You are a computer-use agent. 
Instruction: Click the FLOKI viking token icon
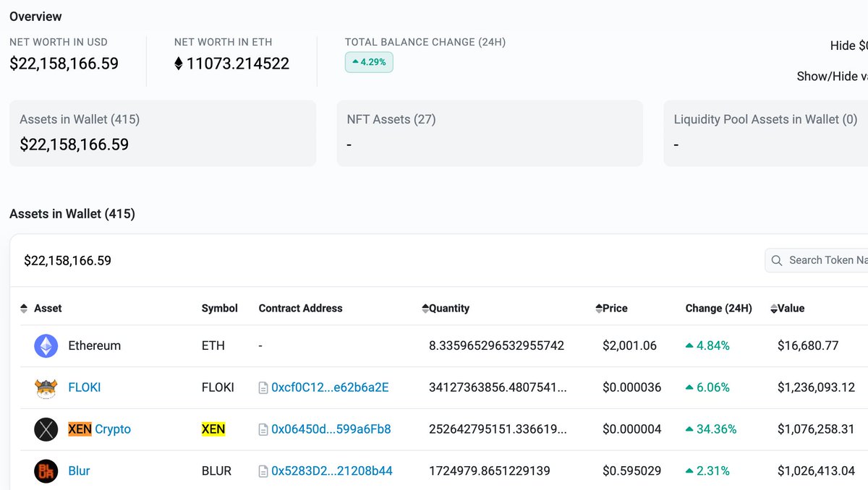pyautogui.click(x=46, y=387)
